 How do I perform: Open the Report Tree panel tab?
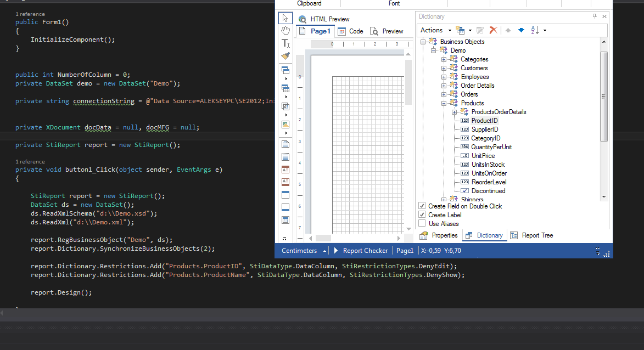coord(532,235)
